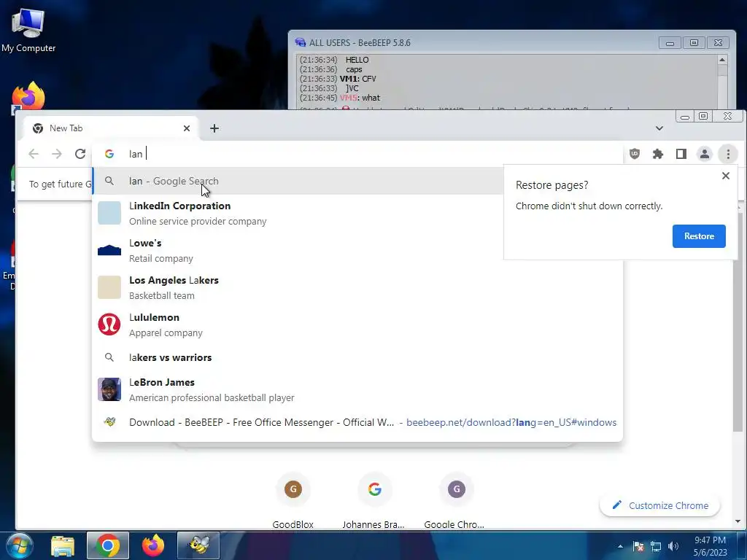Image resolution: width=747 pixels, height=560 pixels.
Task: Click the Chrome taskbar icon
Action: click(x=108, y=545)
